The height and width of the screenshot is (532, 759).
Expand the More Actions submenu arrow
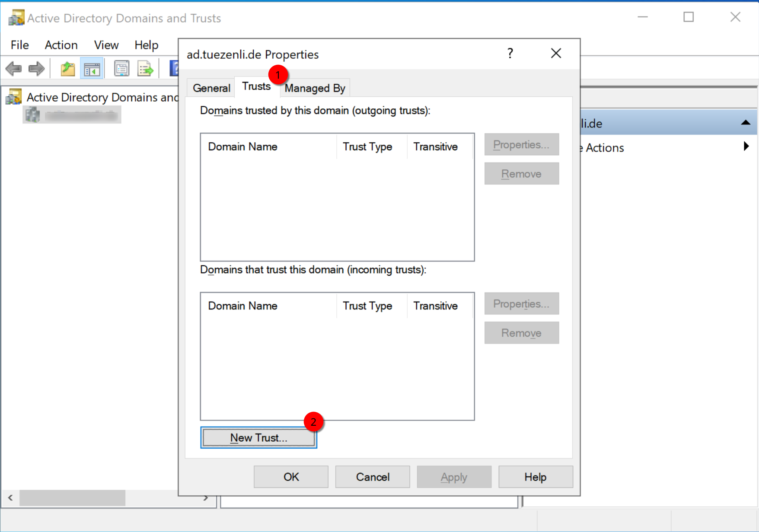pyautogui.click(x=746, y=147)
